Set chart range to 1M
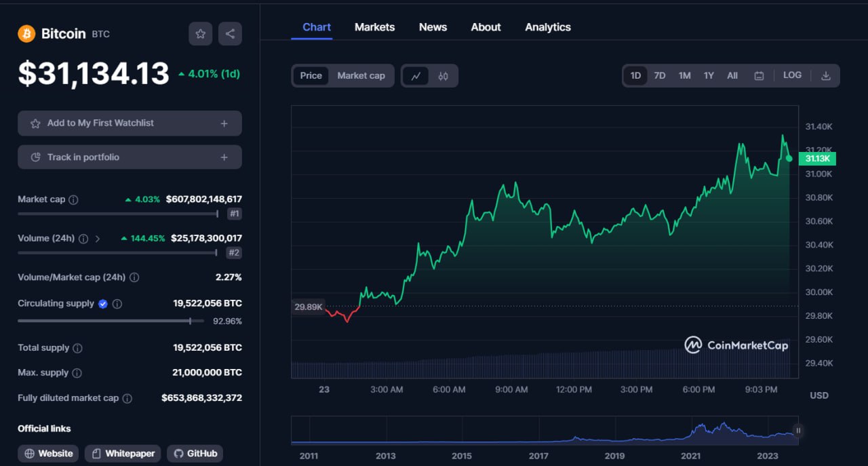The image size is (868, 466). pyautogui.click(x=684, y=76)
